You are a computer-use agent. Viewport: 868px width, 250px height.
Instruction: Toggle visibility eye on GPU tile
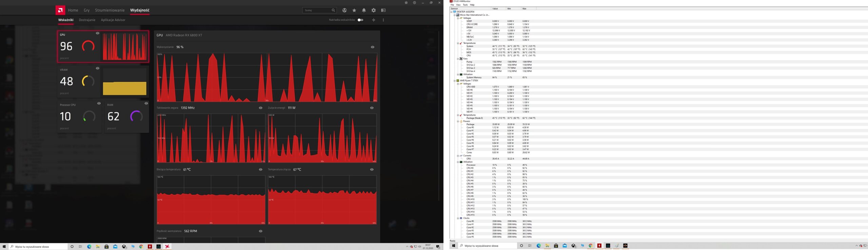point(98,33)
